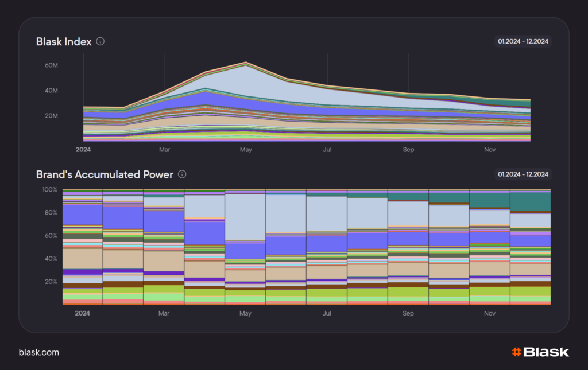
Task: Click the 60M axis label in Blask Index
Action: tap(51, 65)
